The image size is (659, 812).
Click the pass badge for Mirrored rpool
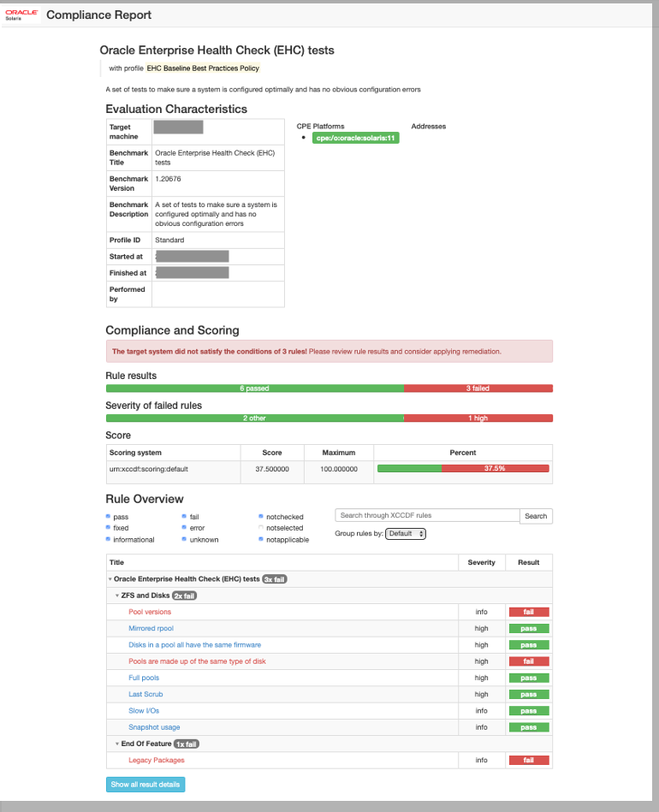coord(529,629)
